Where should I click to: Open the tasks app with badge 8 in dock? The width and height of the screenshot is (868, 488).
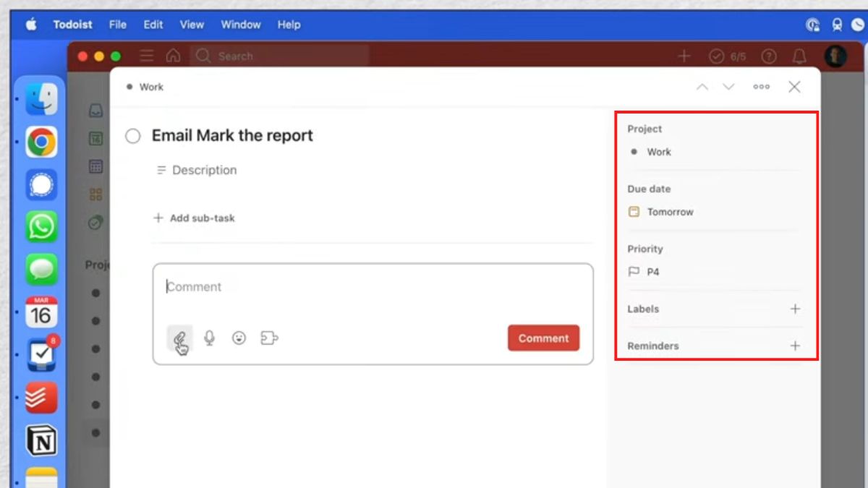pos(41,354)
